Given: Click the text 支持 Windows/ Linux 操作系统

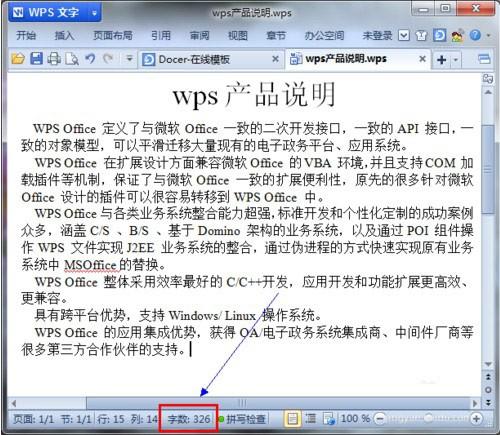Looking at the screenshot, I should [230, 315].
